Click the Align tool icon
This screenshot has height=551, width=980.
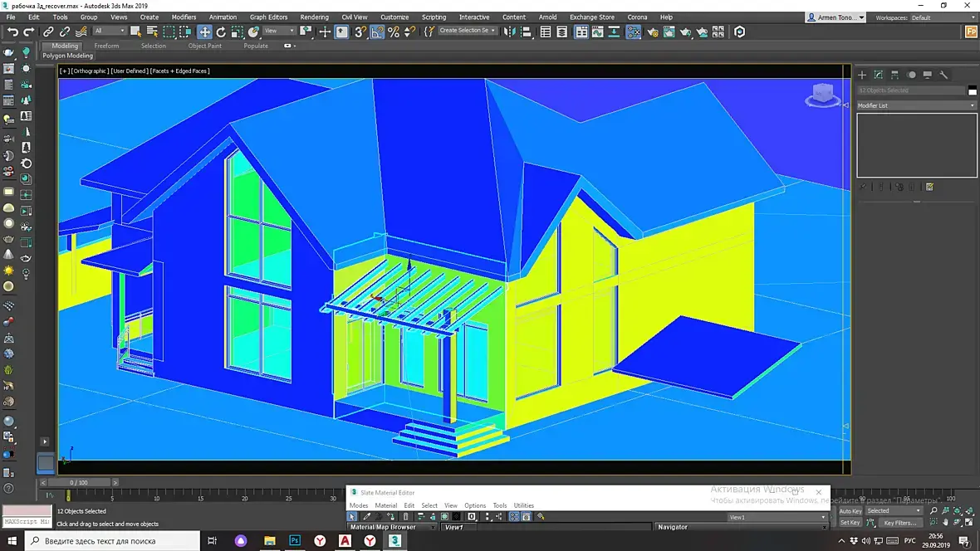(527, 32)
